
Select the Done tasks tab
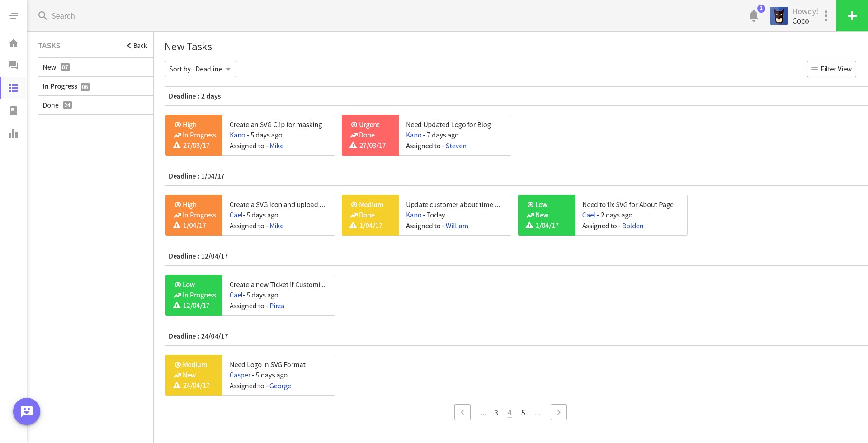(95, 105)
